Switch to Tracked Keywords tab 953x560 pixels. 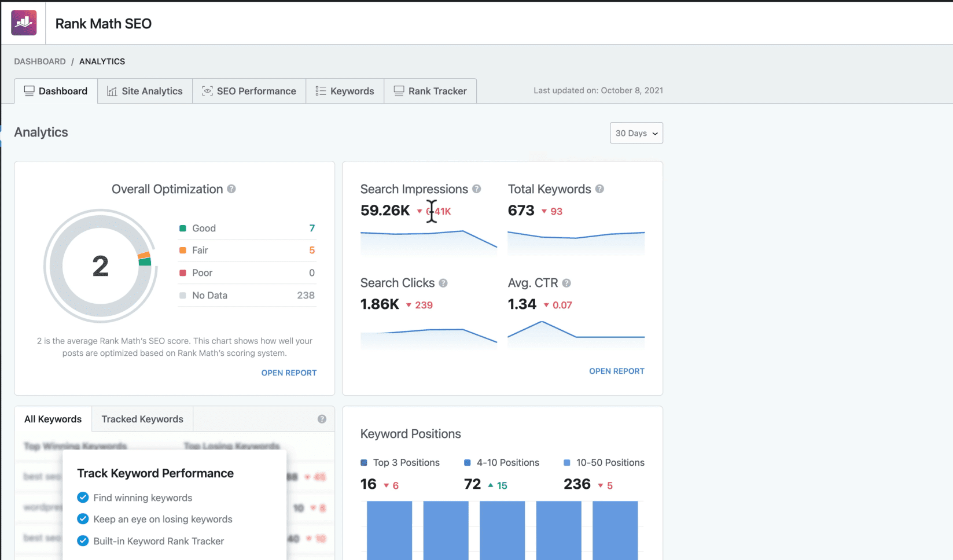click(x=142, y=419)
